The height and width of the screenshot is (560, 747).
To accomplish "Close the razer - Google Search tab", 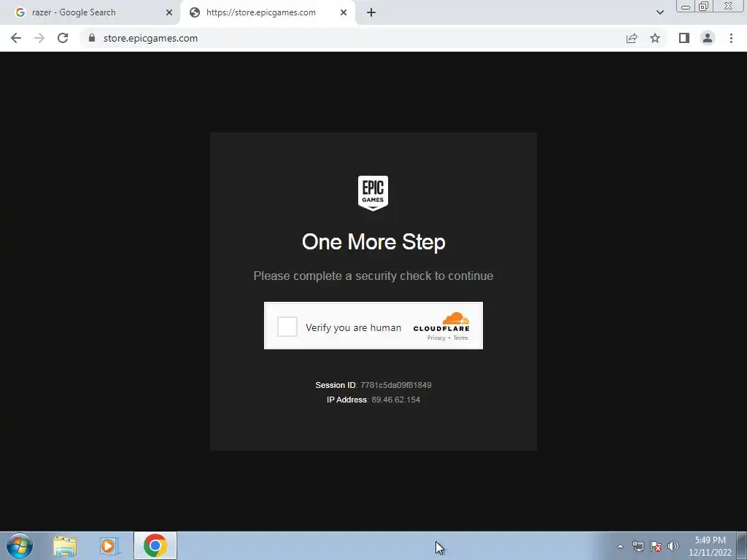I will coord(169,12).
